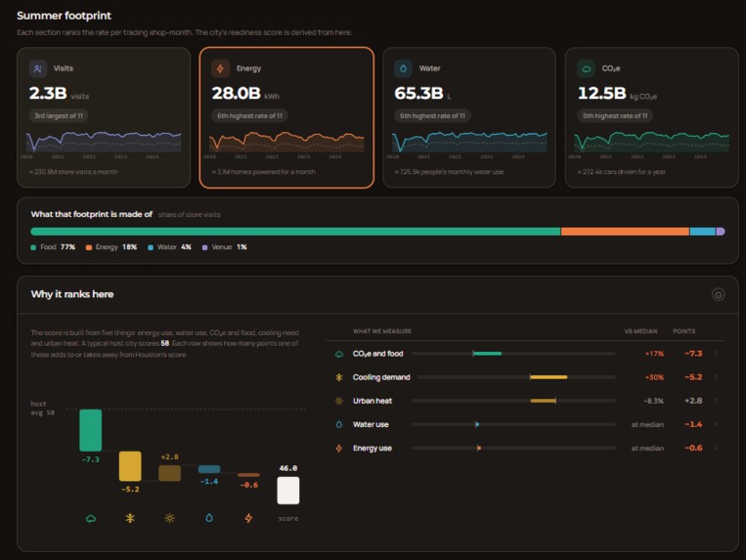The width and height of the screenshot is (746, 560).
Task: Click the Energy sparkline chart
Action: click(x=286, y=142)
